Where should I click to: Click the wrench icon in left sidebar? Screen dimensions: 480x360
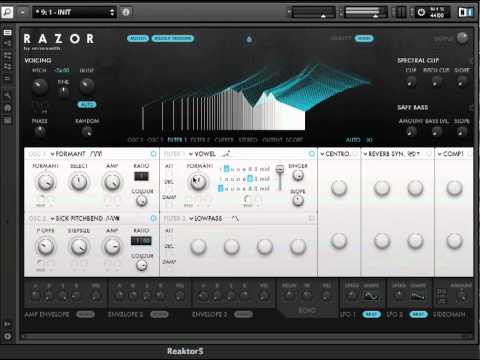(7, 96)
